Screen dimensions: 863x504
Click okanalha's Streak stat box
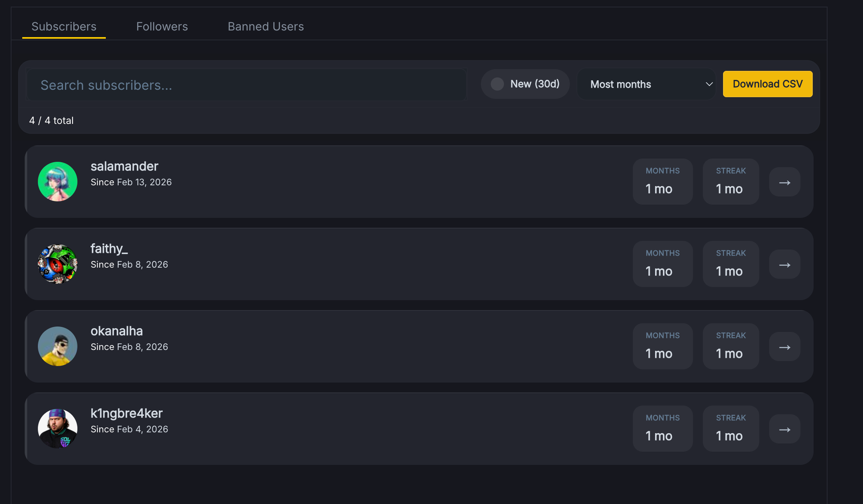coord(731,346)
